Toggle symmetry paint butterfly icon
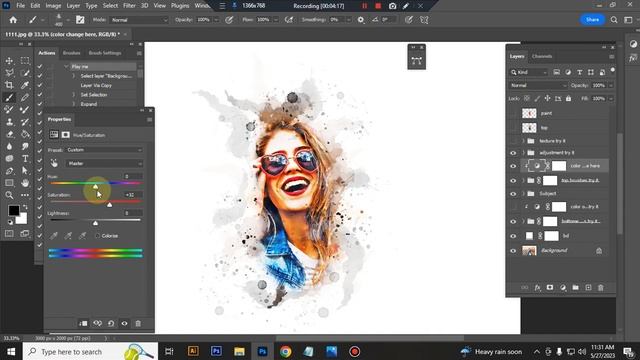 (424, 20)
